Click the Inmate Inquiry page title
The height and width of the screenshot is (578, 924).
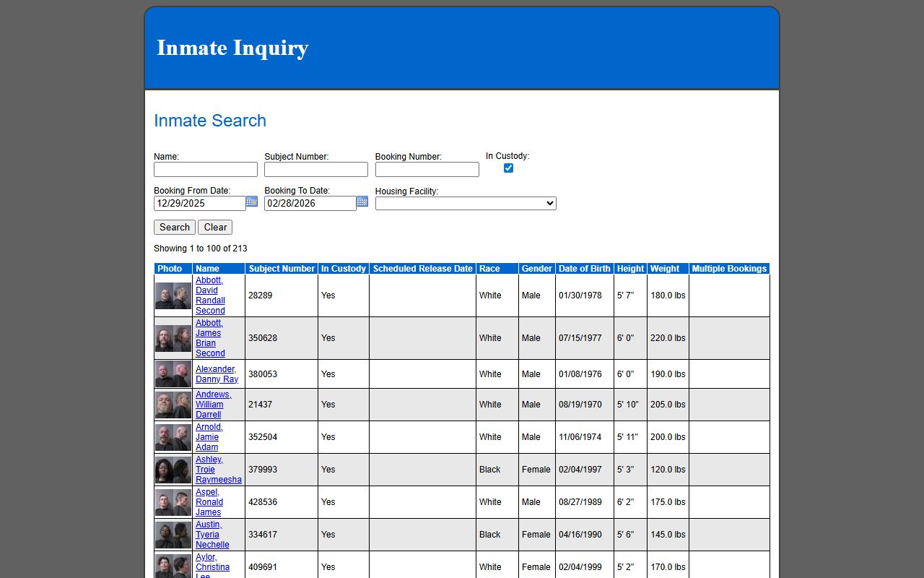[232, 48]
